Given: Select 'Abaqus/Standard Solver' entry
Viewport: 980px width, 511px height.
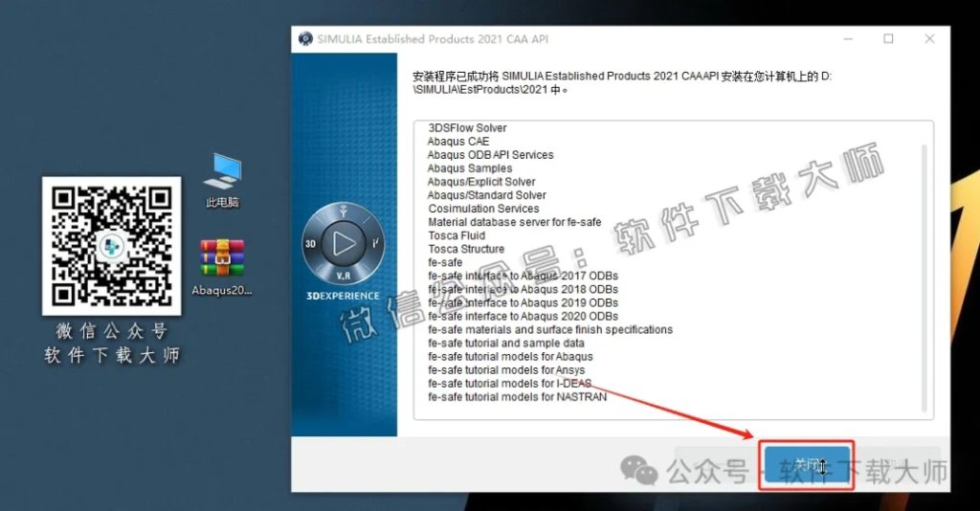Looking at the screenshot, I should tap(487, 195).
